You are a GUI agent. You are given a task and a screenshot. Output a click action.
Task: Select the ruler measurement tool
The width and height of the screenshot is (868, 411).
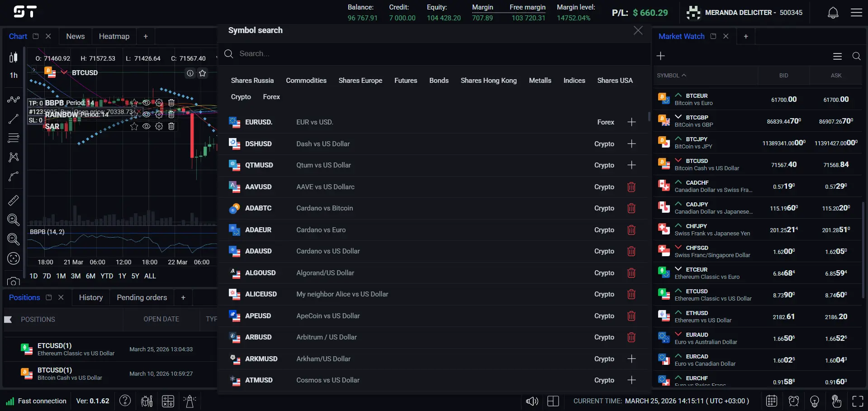click(x=13, y=200)
